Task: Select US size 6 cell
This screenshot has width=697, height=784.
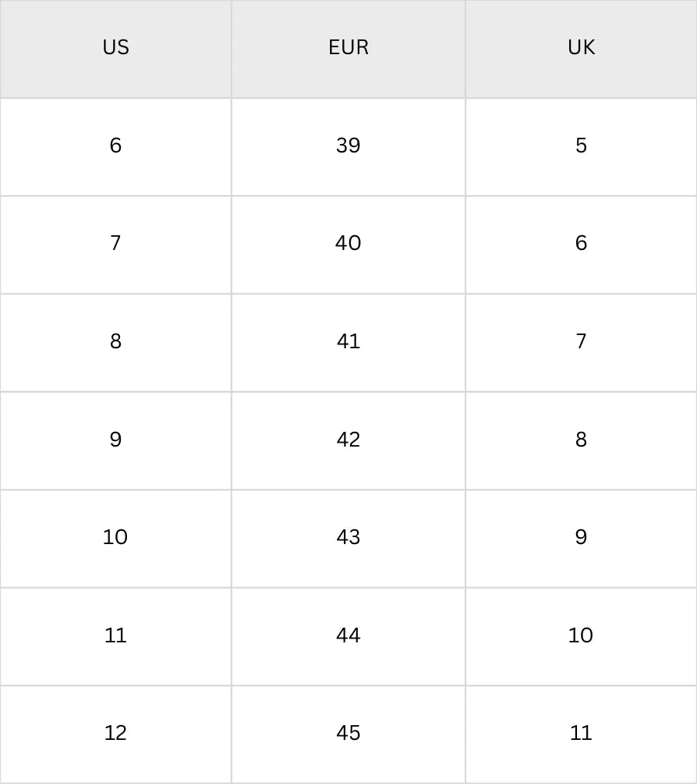Action: (115, 146)
